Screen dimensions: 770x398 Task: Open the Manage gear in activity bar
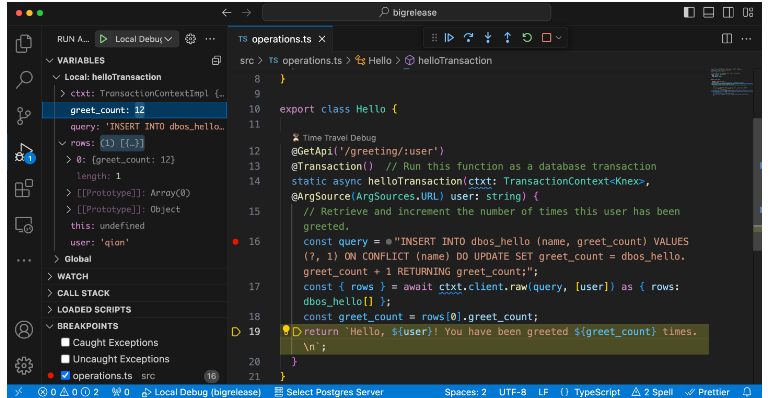(24, 366)
